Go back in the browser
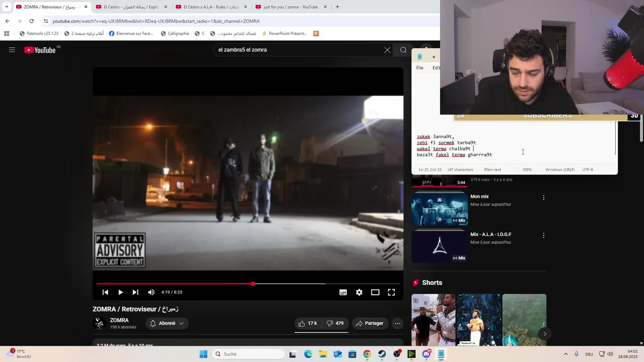 [7, 21]
